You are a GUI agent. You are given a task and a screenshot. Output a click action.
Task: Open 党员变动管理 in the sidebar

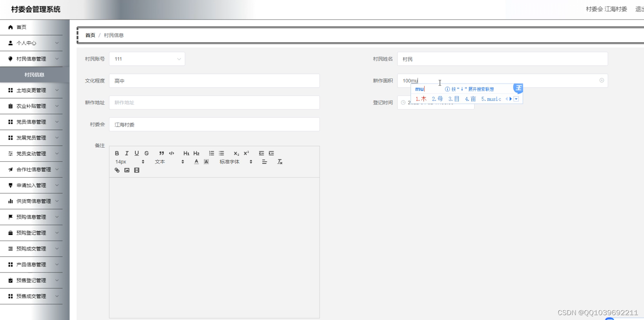(31, 154)
